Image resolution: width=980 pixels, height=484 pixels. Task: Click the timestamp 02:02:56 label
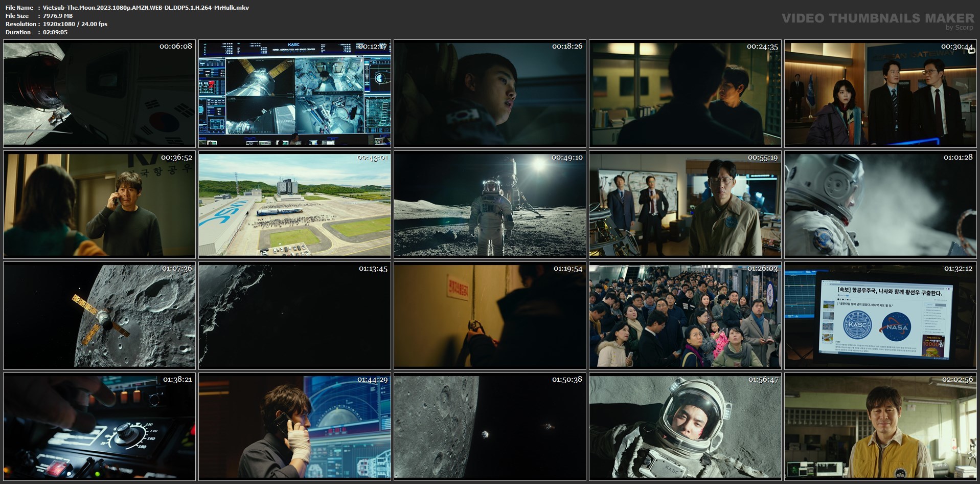tap(958, 379)
